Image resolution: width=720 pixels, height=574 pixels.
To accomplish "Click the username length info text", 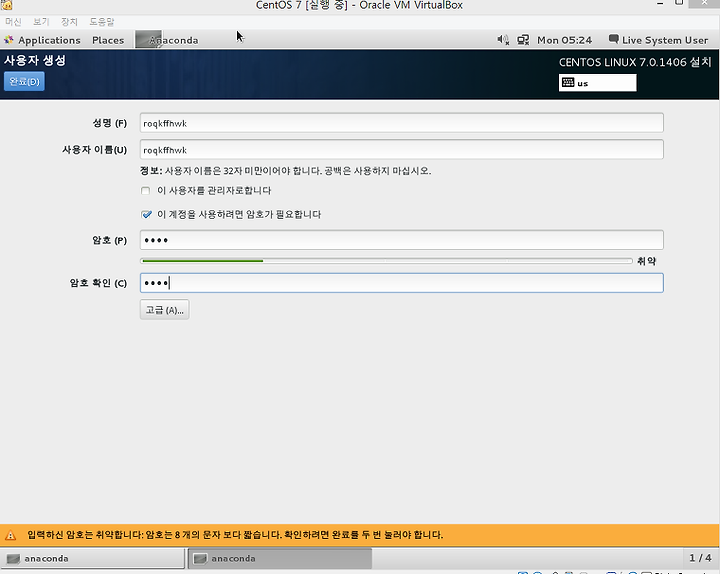I will (285, 171).
